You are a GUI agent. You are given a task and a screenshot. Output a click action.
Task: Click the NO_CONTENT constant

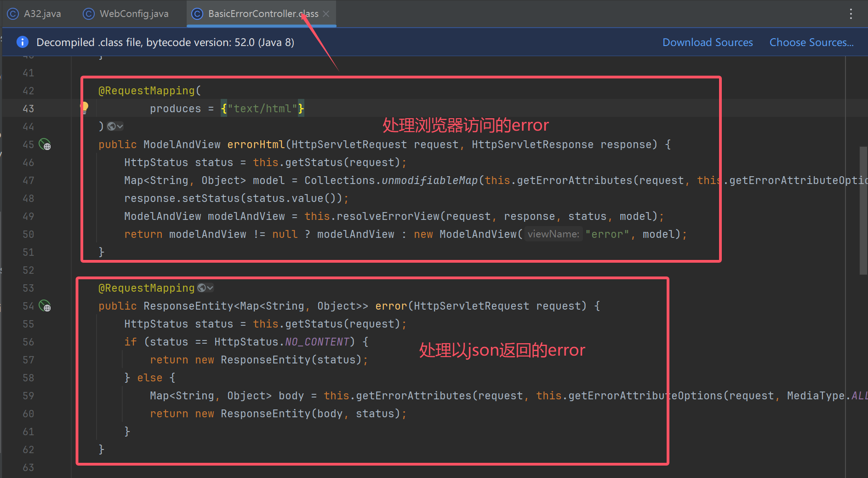click(317, 342)
